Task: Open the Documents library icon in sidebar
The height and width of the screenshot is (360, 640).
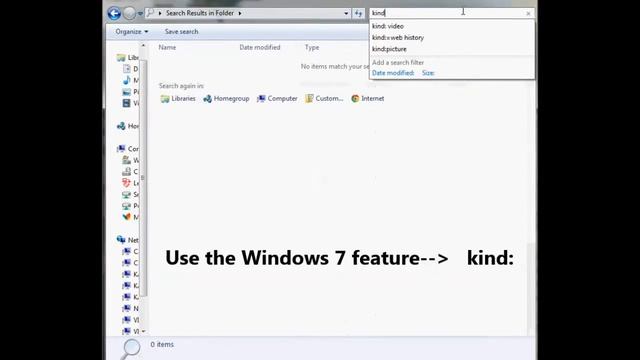Action: (x=127, y=69)
